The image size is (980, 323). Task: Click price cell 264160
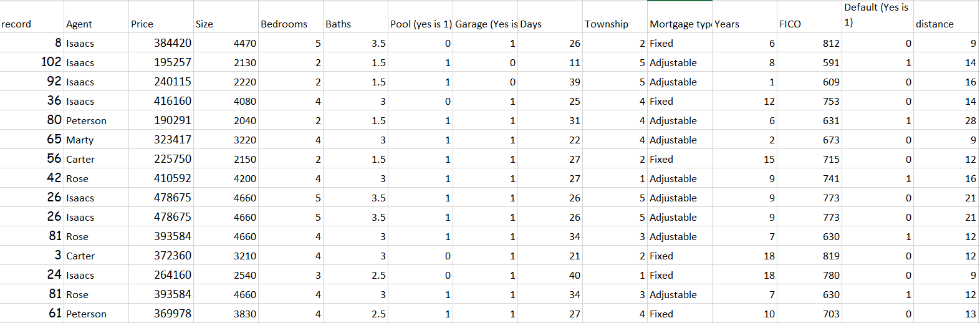click(x=161, y=275)
